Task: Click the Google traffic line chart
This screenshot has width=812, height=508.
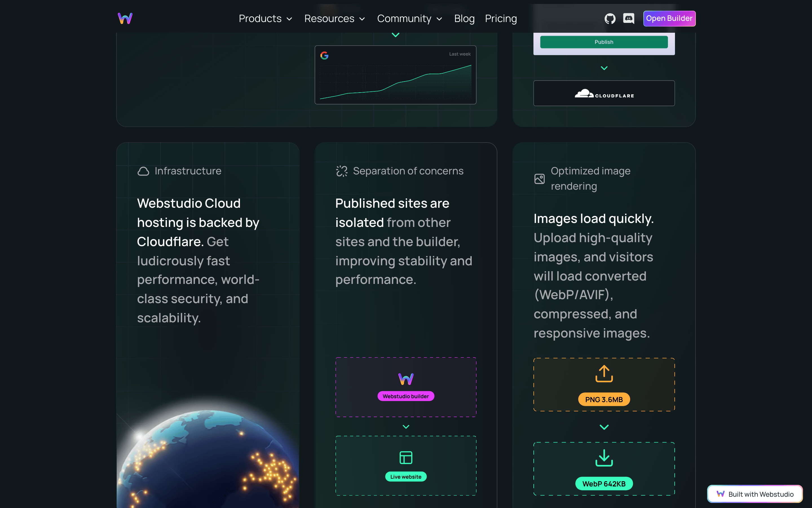Action: [395, 82]
